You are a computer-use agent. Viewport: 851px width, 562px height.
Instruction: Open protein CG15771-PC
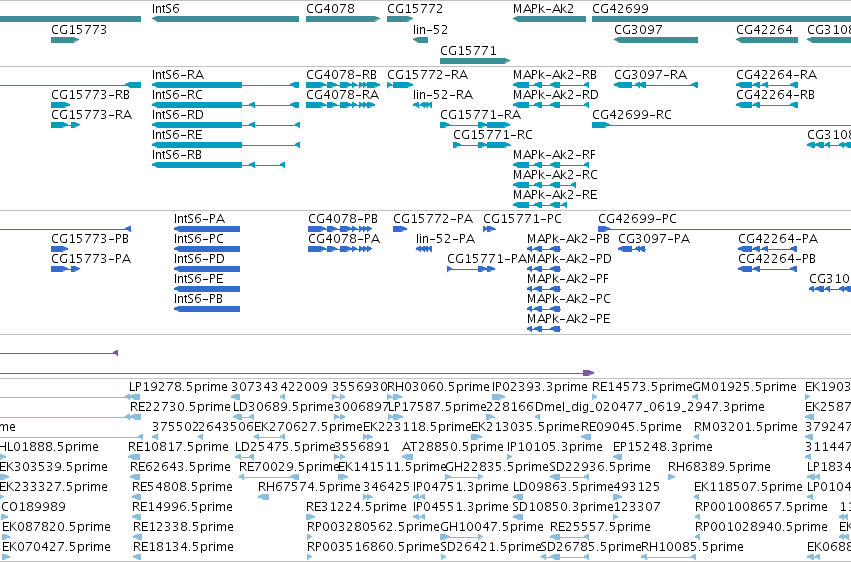click(x=489, y=229)
